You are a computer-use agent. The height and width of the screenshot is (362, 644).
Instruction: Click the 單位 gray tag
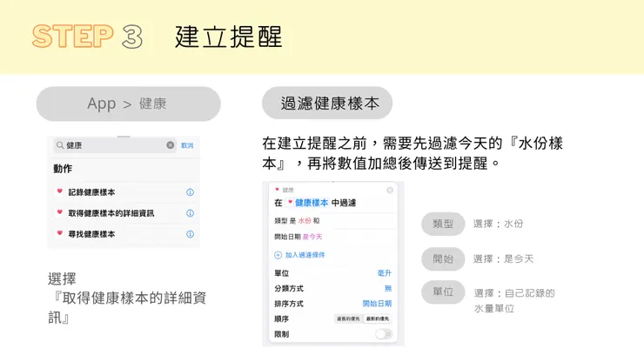pos(443,292)
